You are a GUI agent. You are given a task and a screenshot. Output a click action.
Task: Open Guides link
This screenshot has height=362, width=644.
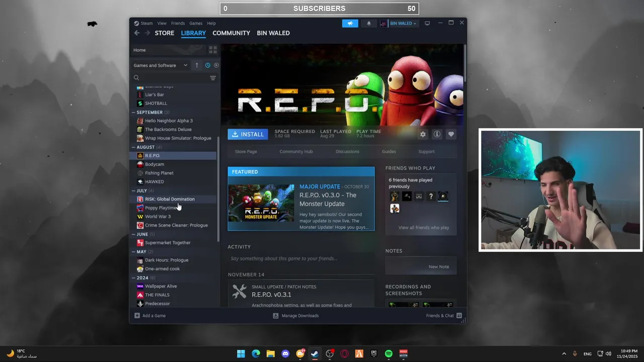[x=389, y=151]
